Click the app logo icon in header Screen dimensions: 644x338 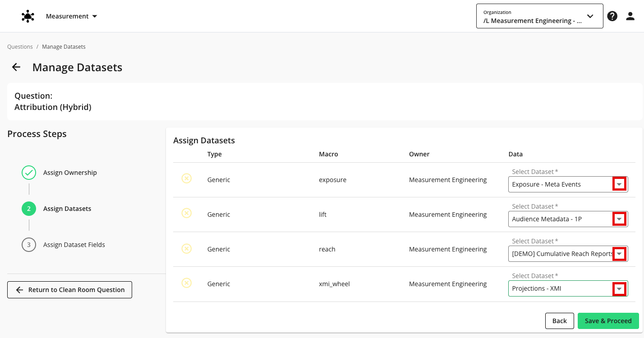(x=28, y=16)
